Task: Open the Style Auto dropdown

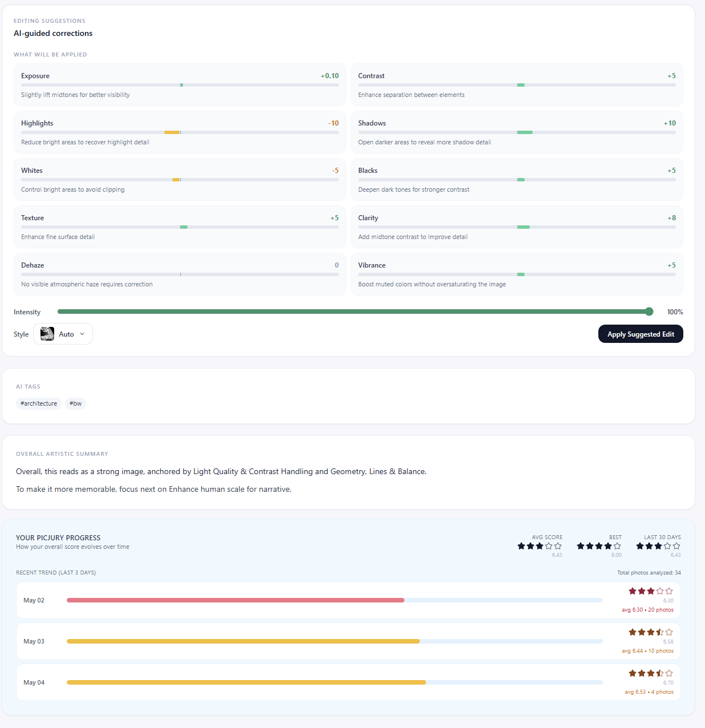Action: (63, 334)
